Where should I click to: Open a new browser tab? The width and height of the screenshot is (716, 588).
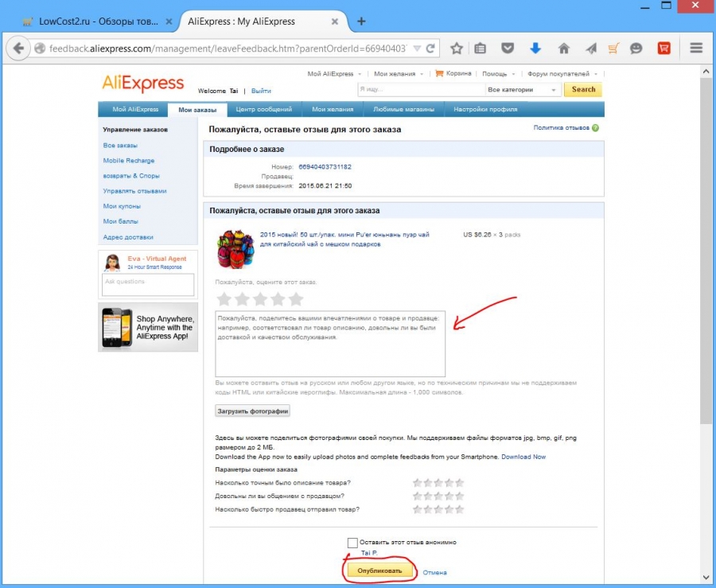point(361,21)
